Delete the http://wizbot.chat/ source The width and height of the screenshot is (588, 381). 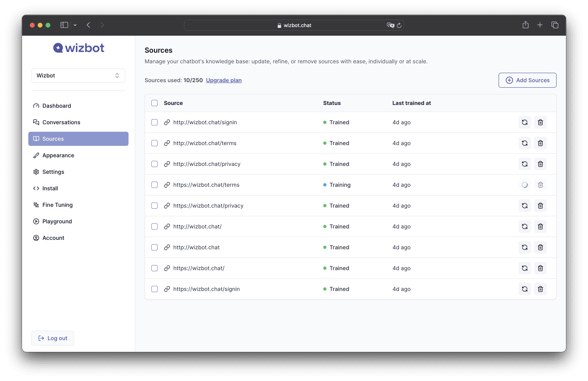click(540, 226)
